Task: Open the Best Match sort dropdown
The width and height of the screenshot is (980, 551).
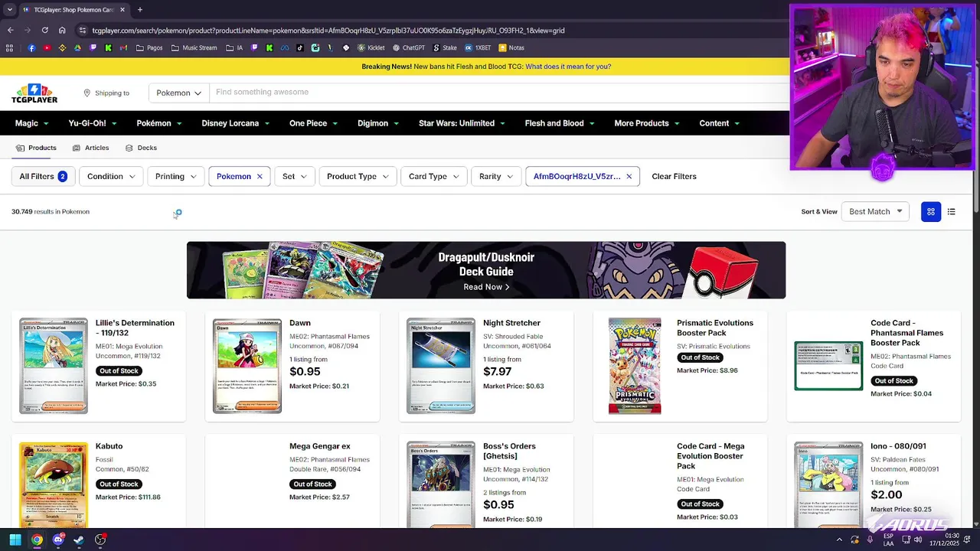Action: coord(874,212)
